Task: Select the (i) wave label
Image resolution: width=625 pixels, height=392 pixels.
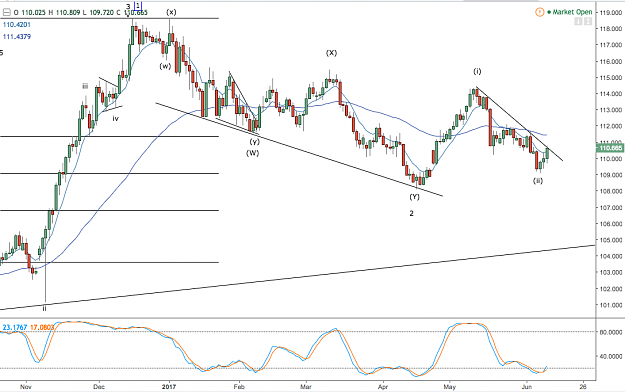Action: click(477, 72)
